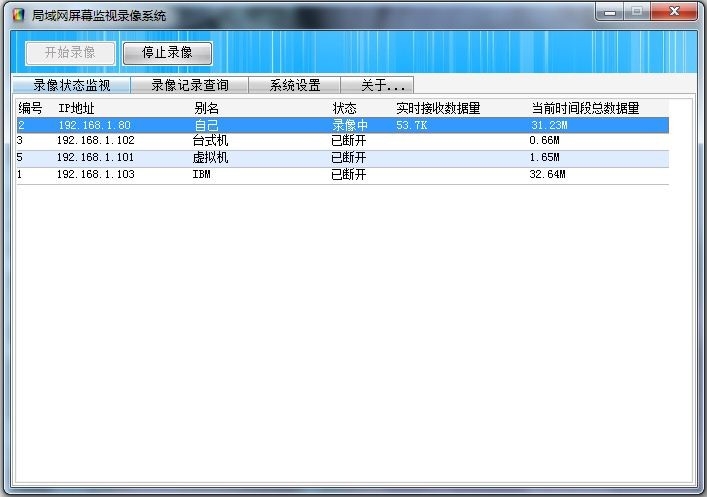
Task: Click the alias IBM
Action: click(202, 175)
